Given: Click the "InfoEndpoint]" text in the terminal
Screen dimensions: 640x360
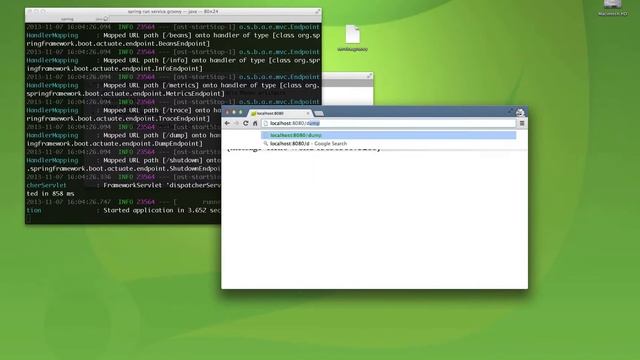Looking at the screenshot, I should 179,69.
